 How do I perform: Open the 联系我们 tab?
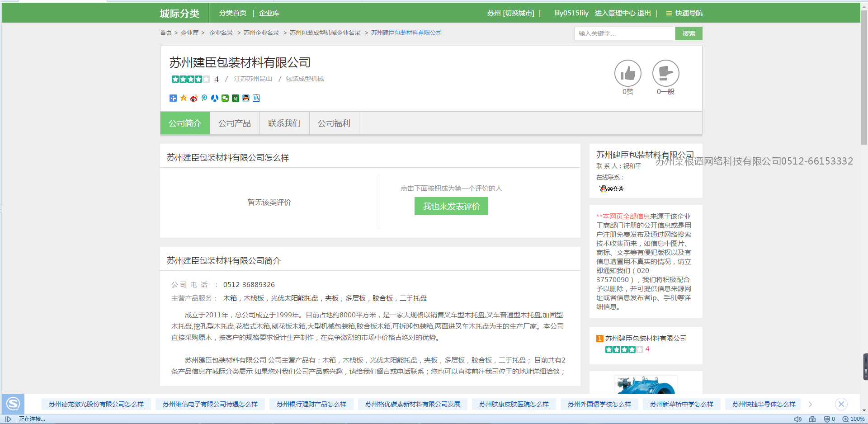pyautogui.click(x=284, y=123)
